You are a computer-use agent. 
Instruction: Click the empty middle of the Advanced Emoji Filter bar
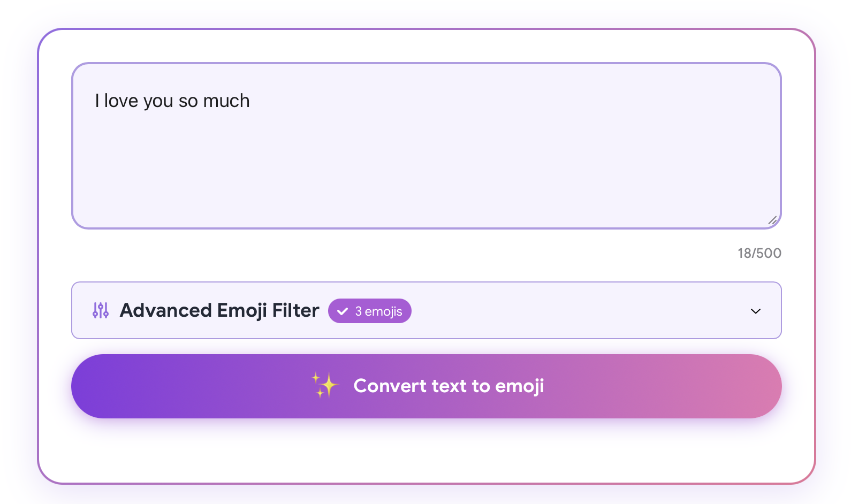click(578, 310)
